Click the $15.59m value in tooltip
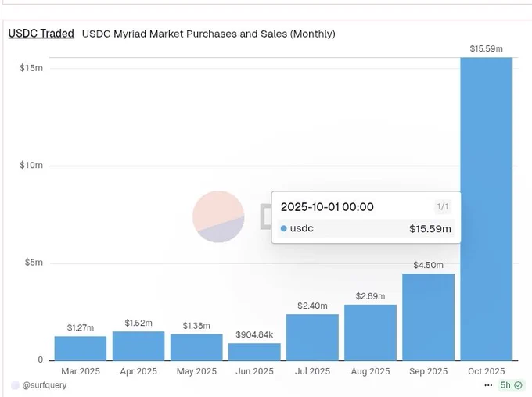The image size is (532, 397). pos(430,228)
